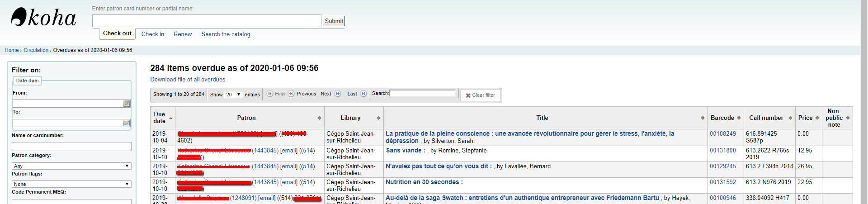
Task: Click the Circulation breadcrumb link
Action: (36, 50)
